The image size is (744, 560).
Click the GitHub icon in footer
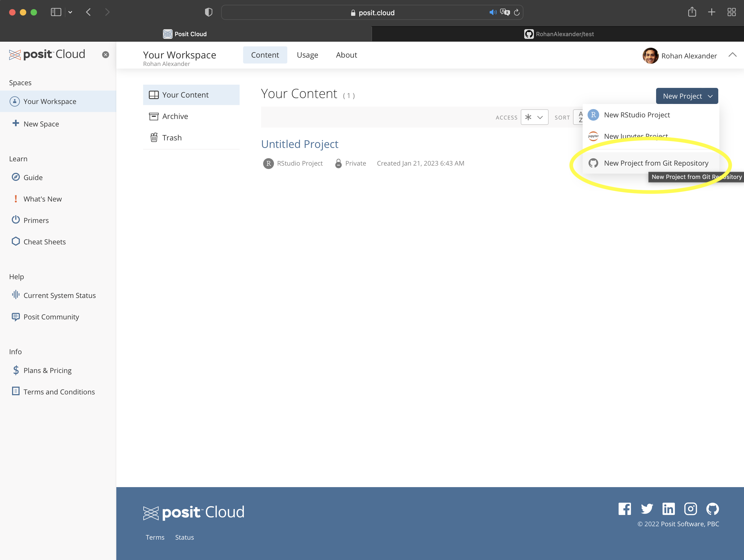tap(712, 509)
